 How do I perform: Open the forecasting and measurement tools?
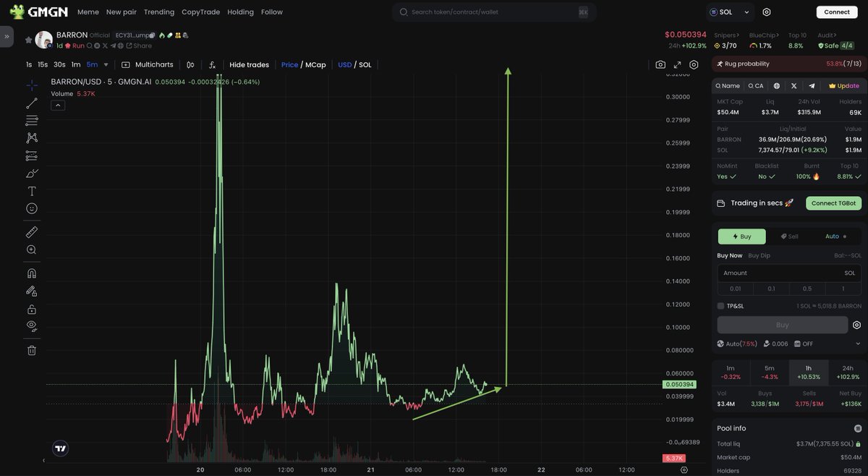tap(32, 156)
